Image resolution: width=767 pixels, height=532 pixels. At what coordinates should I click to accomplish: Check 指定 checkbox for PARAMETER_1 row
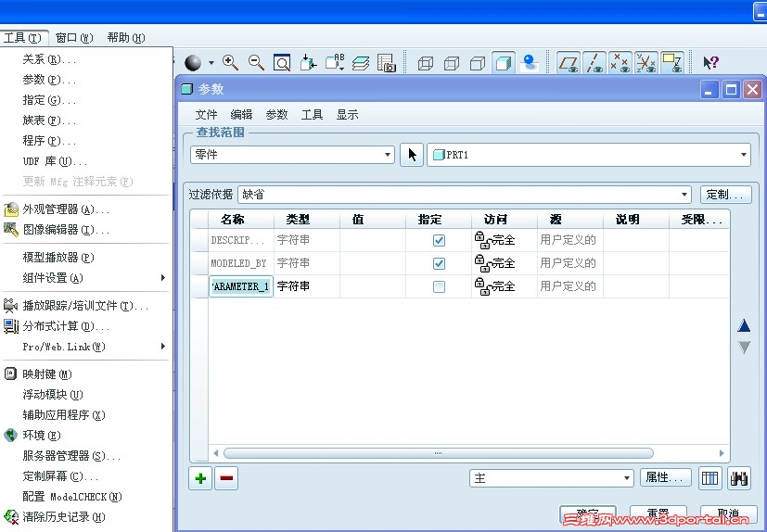pyautogui.click(x=439, y=286)
